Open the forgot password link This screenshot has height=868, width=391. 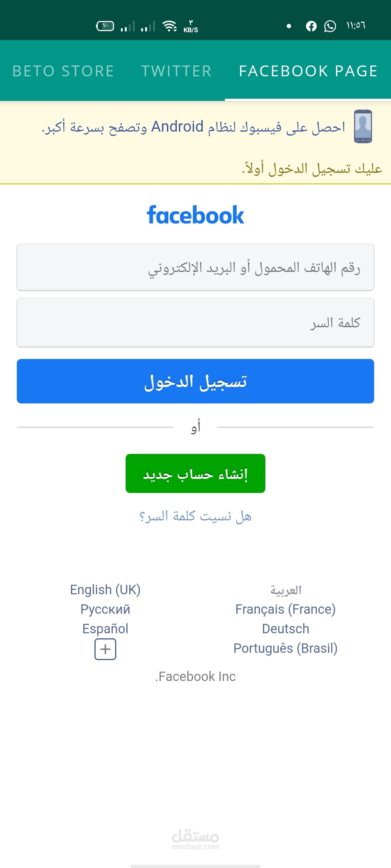point(195,516)
